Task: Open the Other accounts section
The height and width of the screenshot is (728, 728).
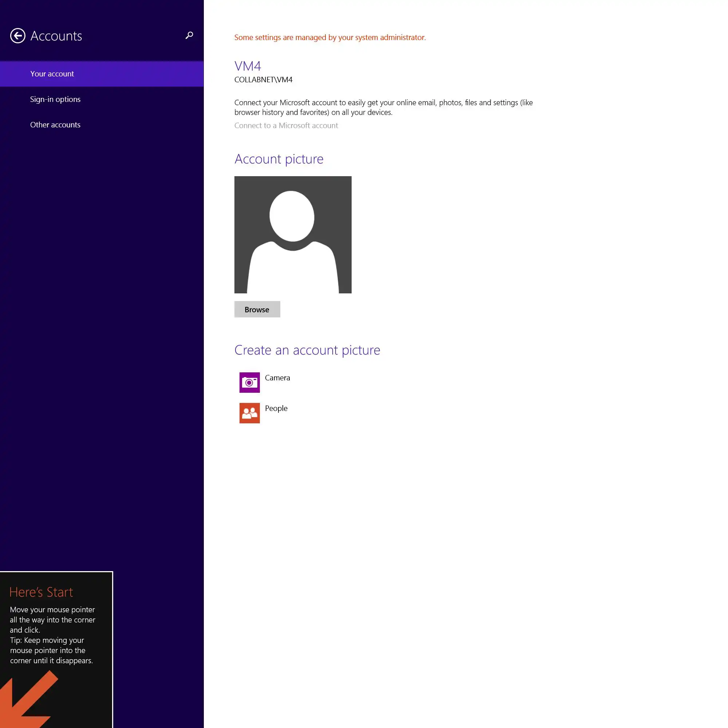Action: click(x=55, y=125)
